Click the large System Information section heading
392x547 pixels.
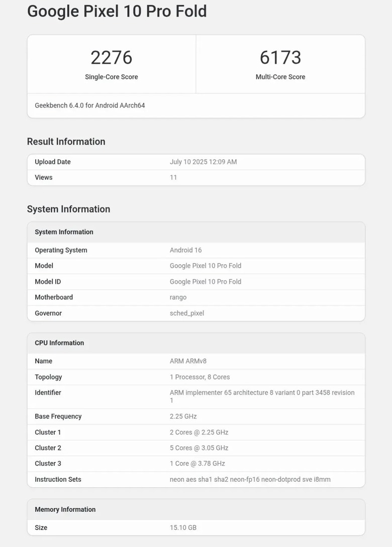pyautogui.click(x=68, y=209)
